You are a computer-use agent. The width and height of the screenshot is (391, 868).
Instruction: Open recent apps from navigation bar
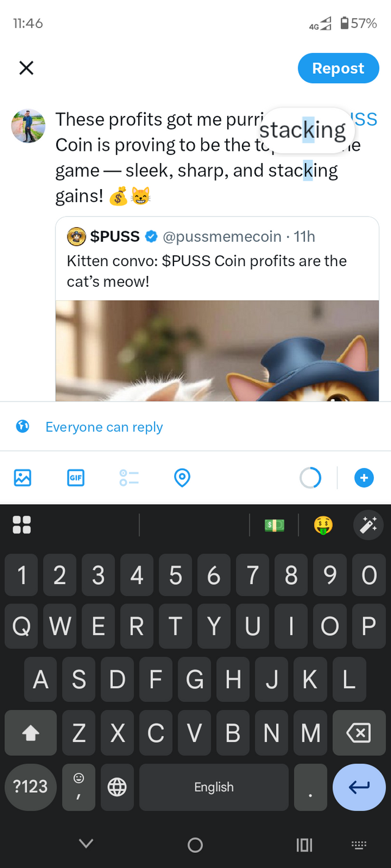(x=304, y=845)
